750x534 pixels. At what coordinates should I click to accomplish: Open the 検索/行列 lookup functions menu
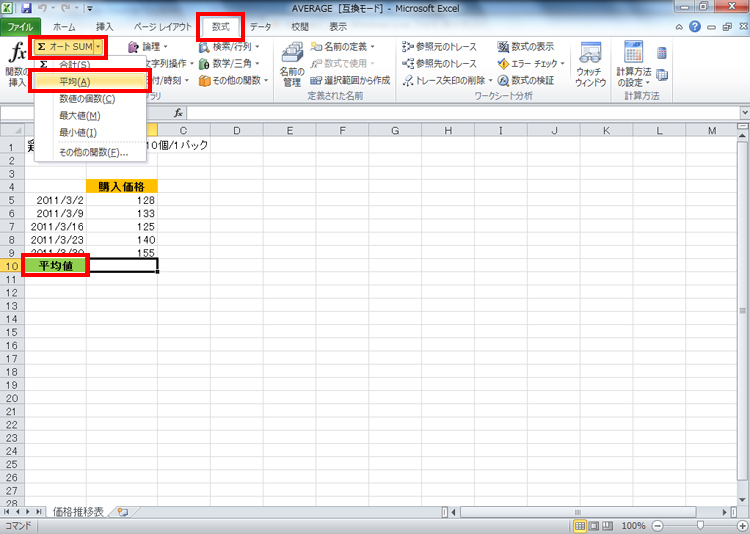pyautogui.click(x=229, y=47)
